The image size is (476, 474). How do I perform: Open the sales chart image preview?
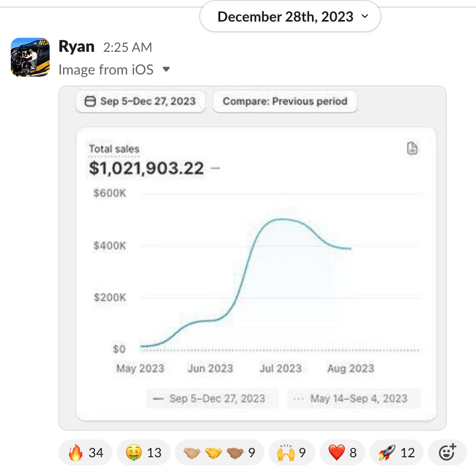click(x=252, y=270)
